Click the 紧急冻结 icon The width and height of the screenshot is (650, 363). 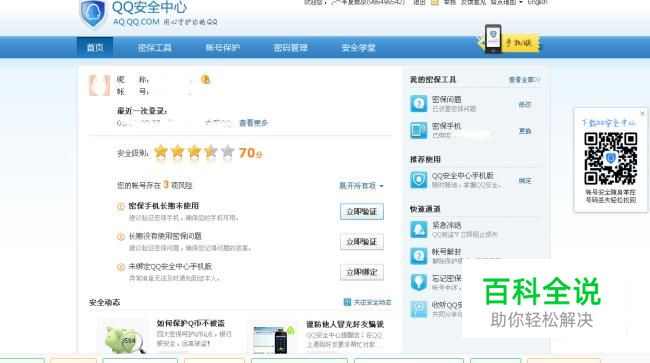point(419,230)
